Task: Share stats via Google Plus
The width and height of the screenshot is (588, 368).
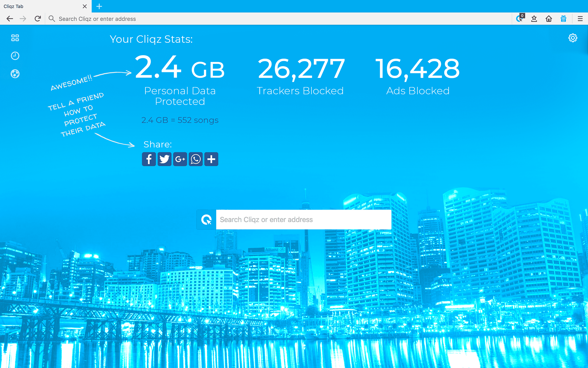Action: point(180,159)
